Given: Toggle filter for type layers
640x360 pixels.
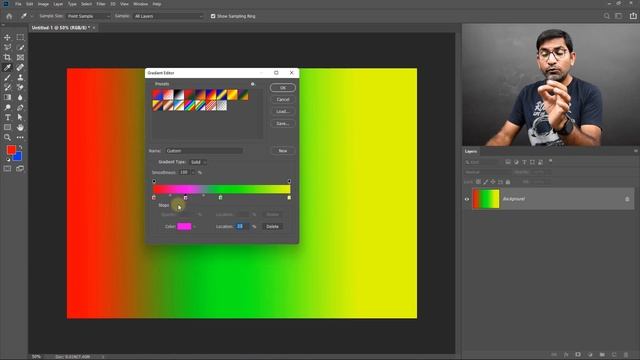Looking at the screenshot, I should (524, 162).
